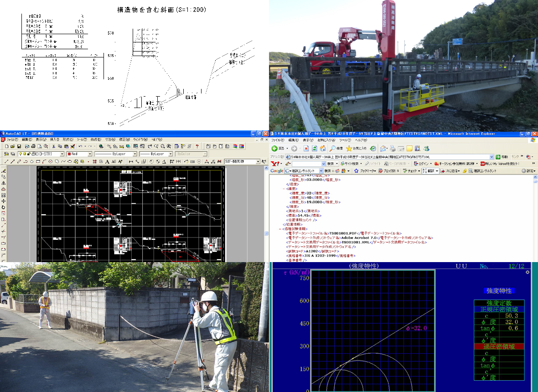
Task: Click the New drawing icon in AutoCAD toolbar
Action: coord(6,146)
